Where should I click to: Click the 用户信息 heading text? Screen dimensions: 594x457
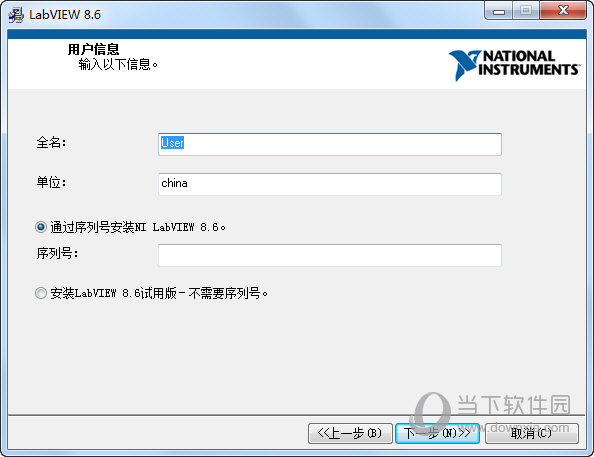coord(94,49)
